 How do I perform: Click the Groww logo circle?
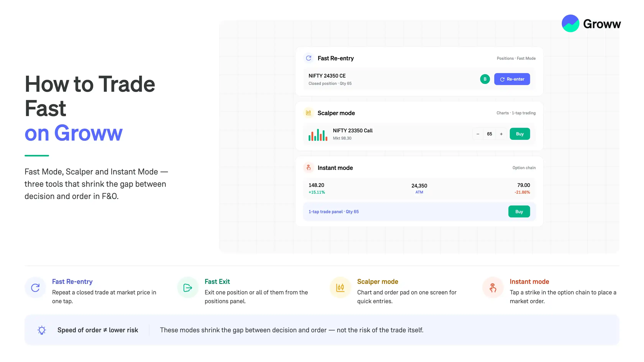(570, 23)
